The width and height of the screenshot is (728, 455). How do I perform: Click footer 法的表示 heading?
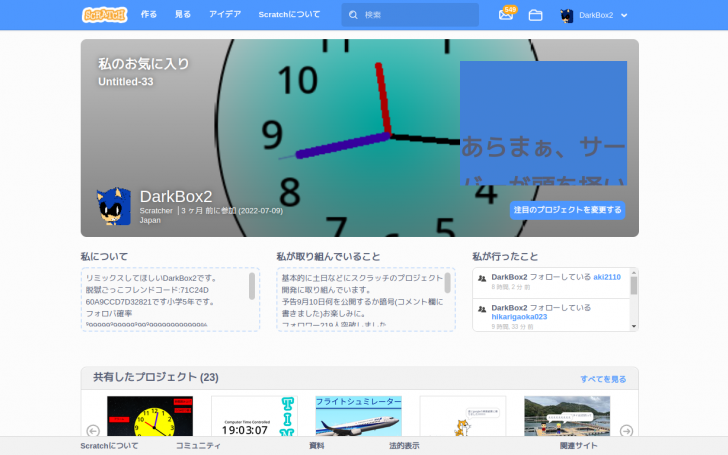click(404, 446)
